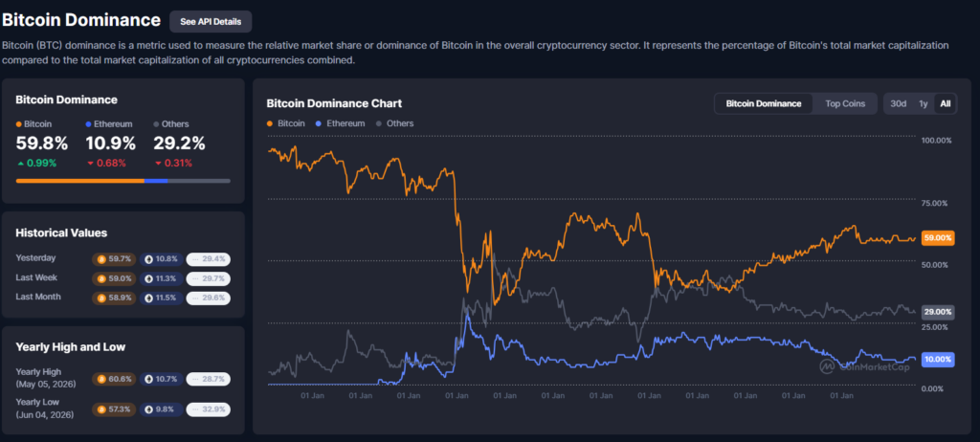Click the Others icon in the Yearly Low row
Viewport: 980px width, 442px height.
[x=195, y=409]
